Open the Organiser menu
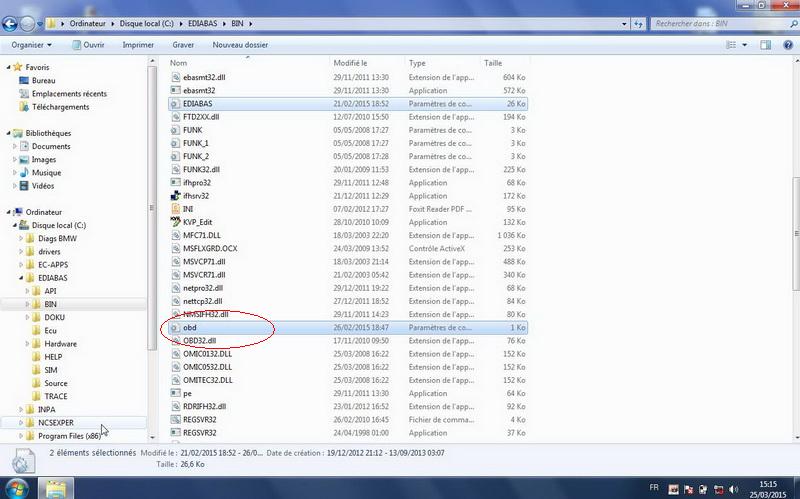 pos(31,45)
